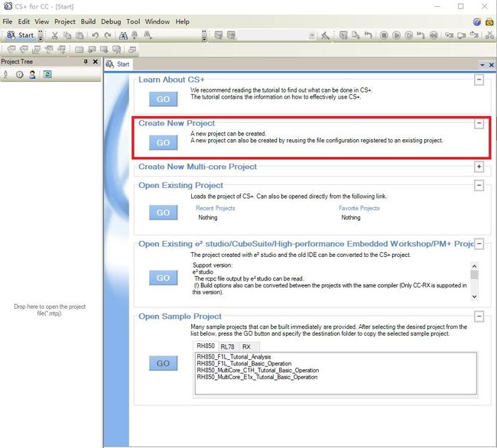Click the Copy toolbar icon
Viewport: 497px width, 448px height.
coord(67,35)
